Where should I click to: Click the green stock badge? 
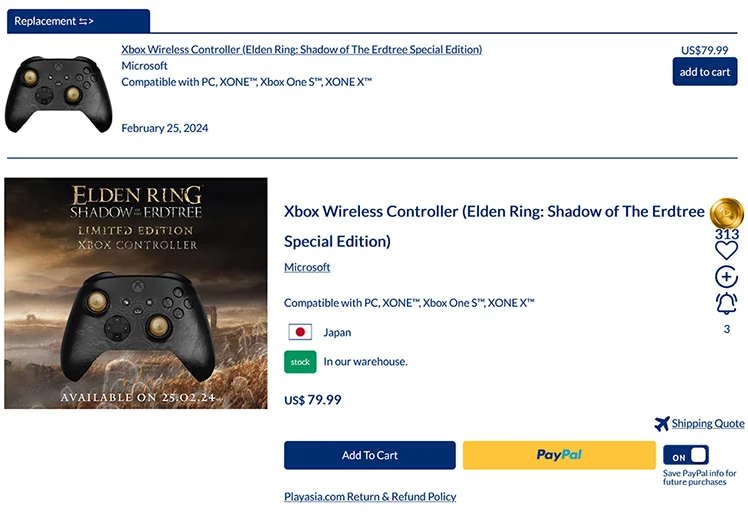300,361
